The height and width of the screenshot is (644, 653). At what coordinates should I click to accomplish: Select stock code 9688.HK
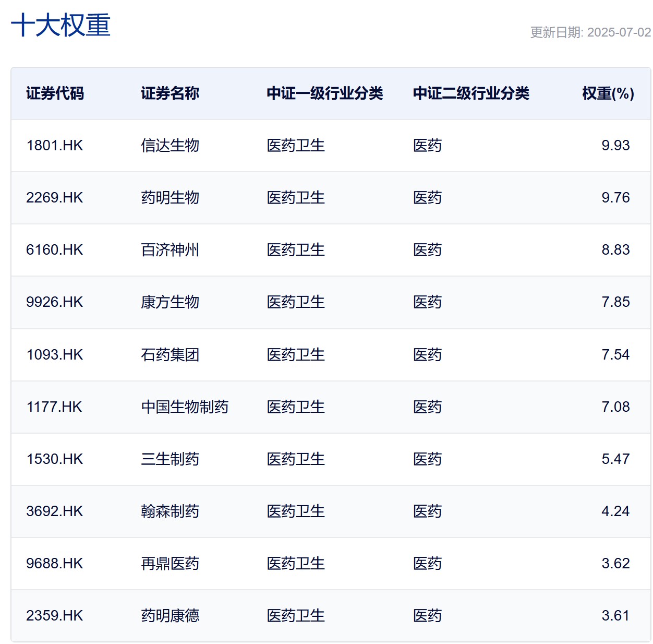coord(55,563)
